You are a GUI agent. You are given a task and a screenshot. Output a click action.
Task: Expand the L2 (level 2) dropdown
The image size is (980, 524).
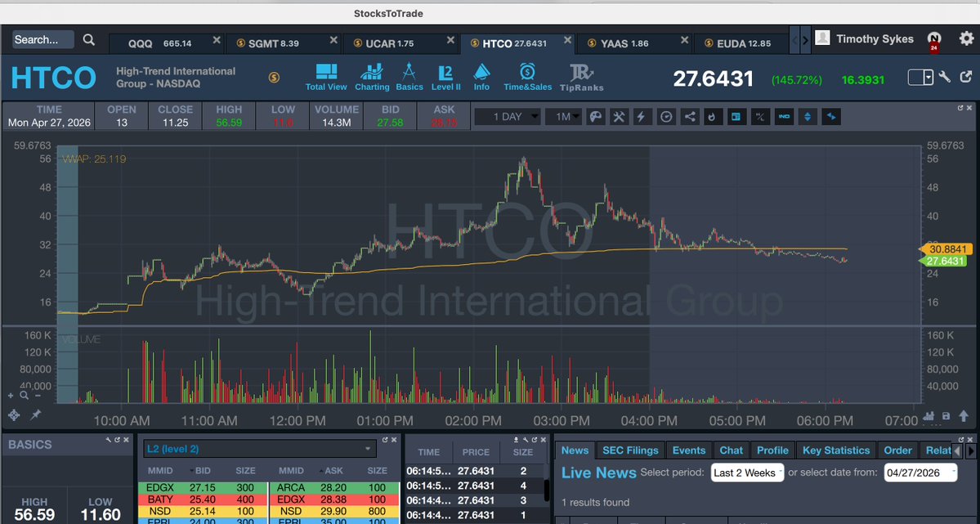(x=259, y=449)
